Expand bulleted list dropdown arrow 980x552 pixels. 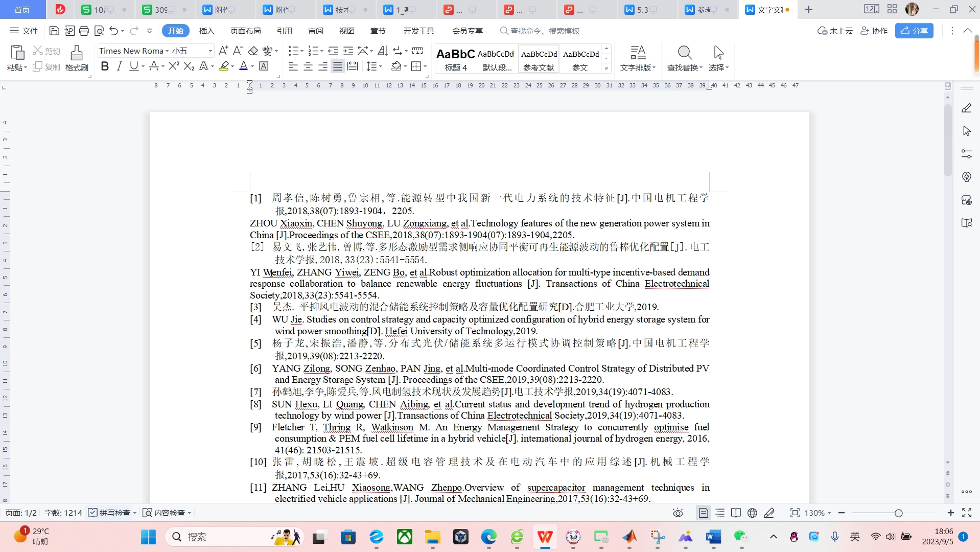point(302,51)
